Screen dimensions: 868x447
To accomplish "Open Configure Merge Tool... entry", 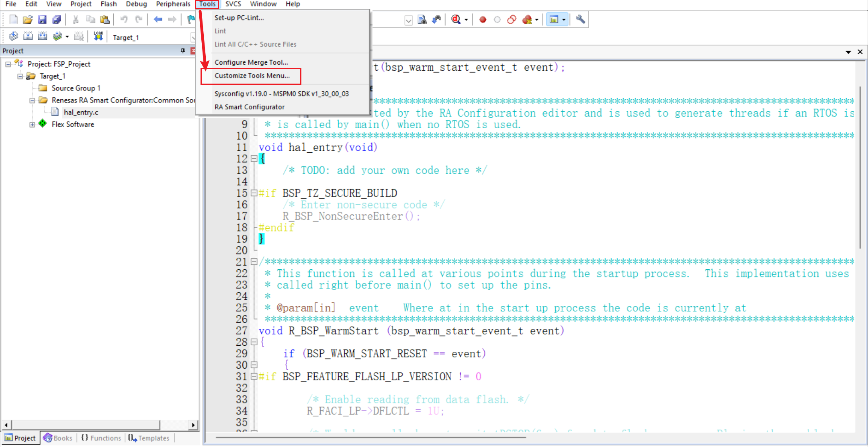I will click(x=251, y=62).
